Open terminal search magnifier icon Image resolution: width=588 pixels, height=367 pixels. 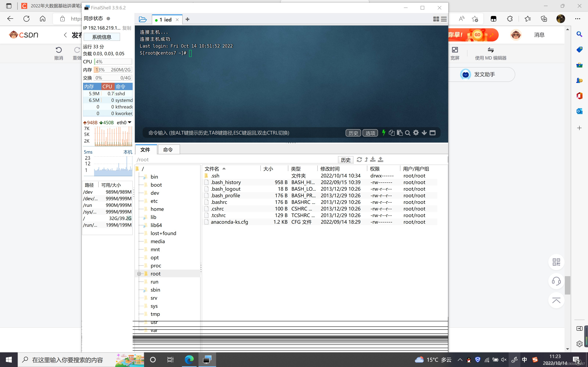408,133
